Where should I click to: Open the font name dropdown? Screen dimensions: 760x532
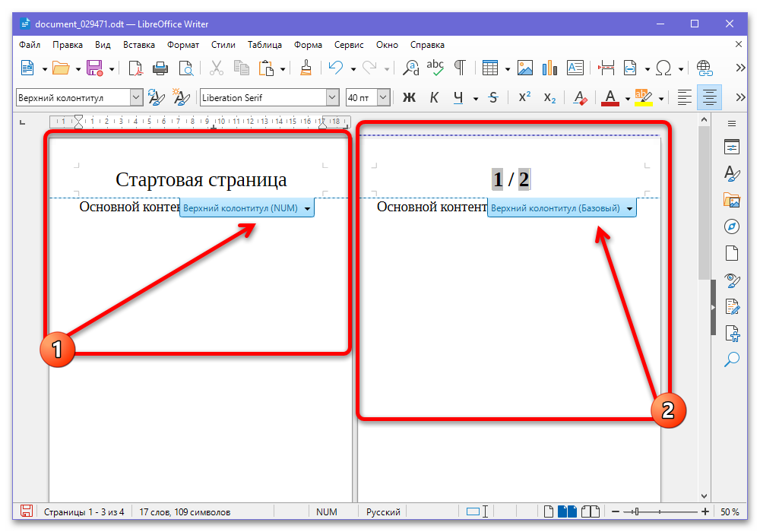coord(333,98)
